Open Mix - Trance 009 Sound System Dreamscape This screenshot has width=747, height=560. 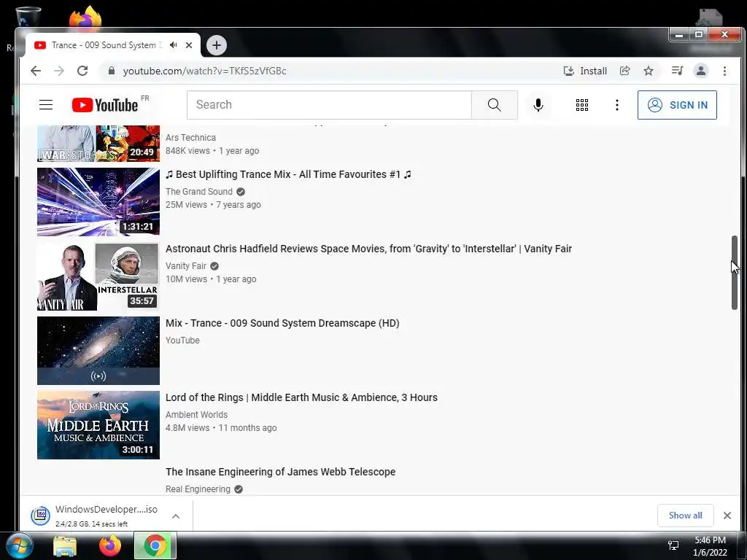point(282,323)
